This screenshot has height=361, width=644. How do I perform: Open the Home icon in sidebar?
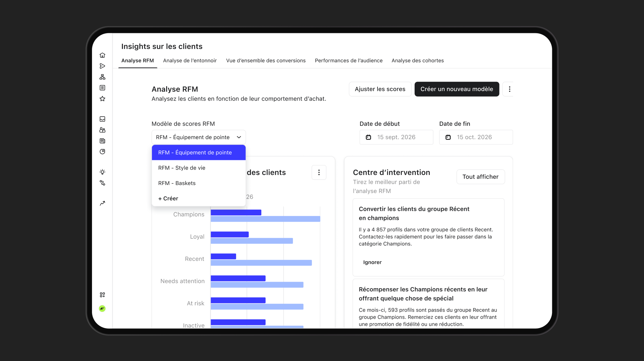102,55
